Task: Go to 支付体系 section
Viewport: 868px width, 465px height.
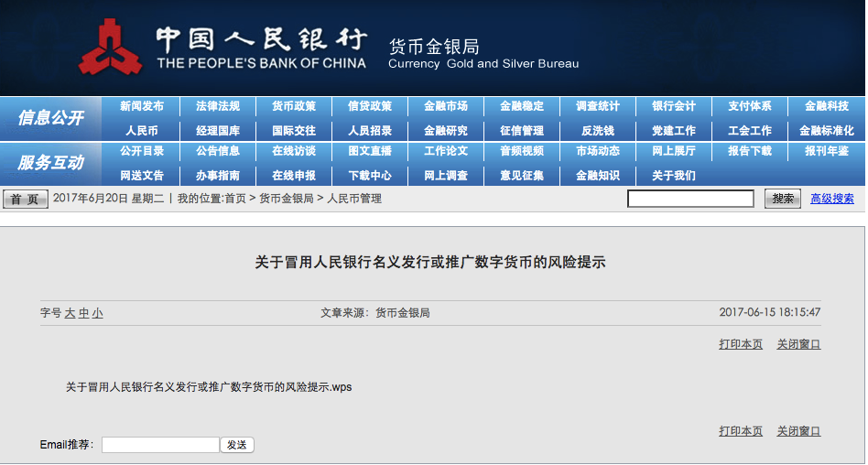Action: (750, 106)
